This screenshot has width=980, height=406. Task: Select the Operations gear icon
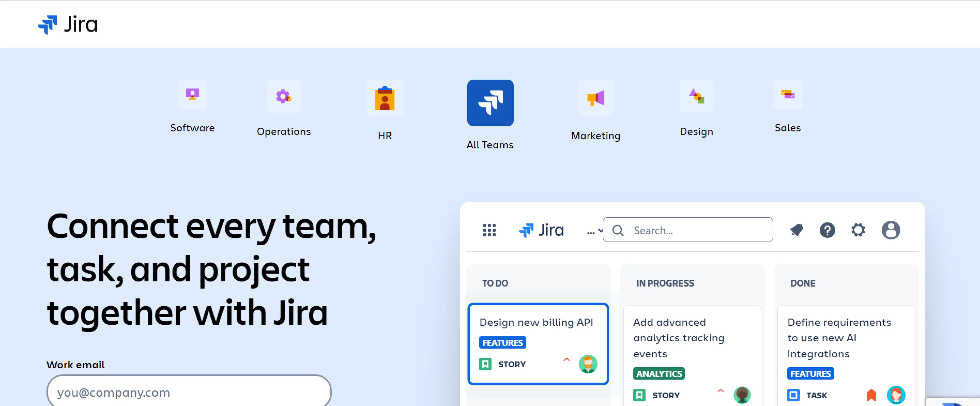(284, 97)
